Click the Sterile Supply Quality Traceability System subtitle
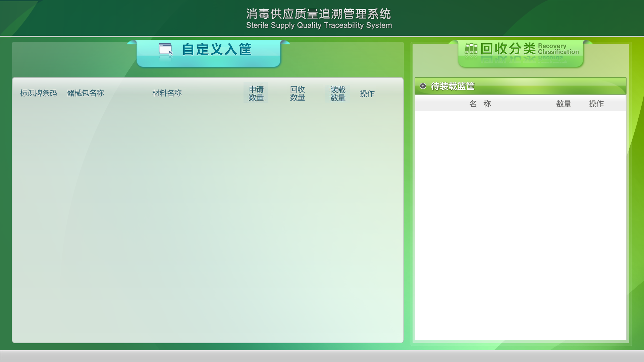The image size is (644, 362). click(319, 25)
